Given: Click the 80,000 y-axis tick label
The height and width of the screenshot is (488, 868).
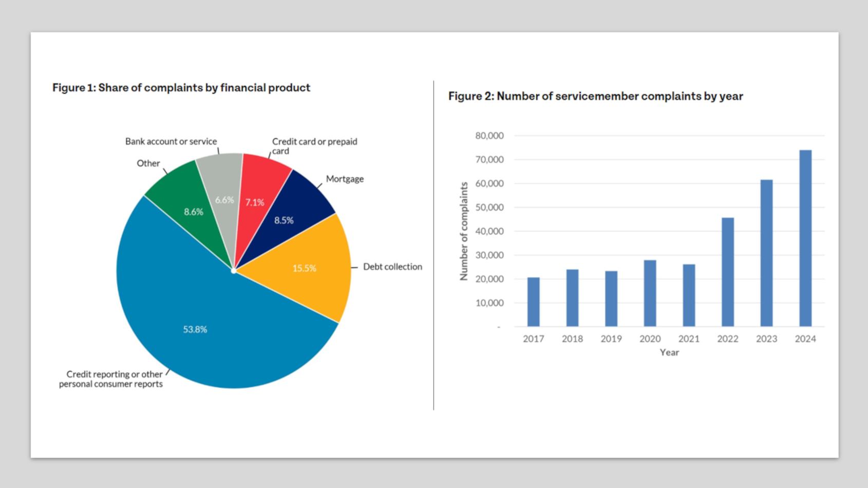Looking at the screenshot, I should click(489, 136).
